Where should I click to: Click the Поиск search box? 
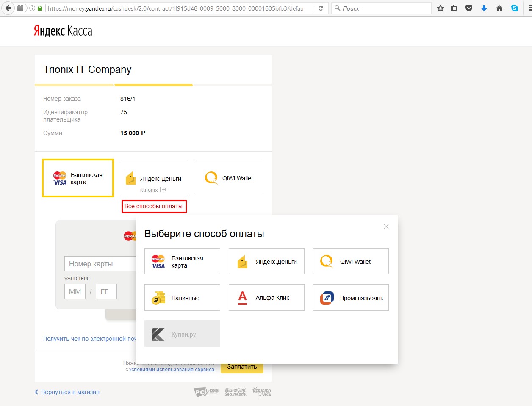point(381,8)
